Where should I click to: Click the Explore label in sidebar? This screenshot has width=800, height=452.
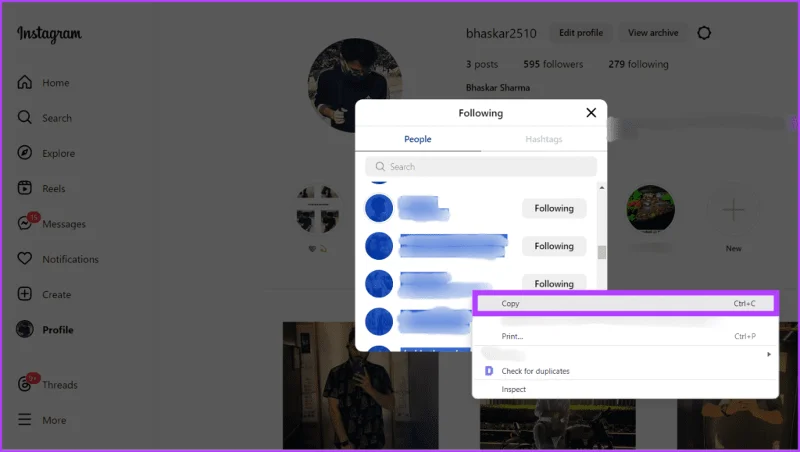tap(59, 153)
